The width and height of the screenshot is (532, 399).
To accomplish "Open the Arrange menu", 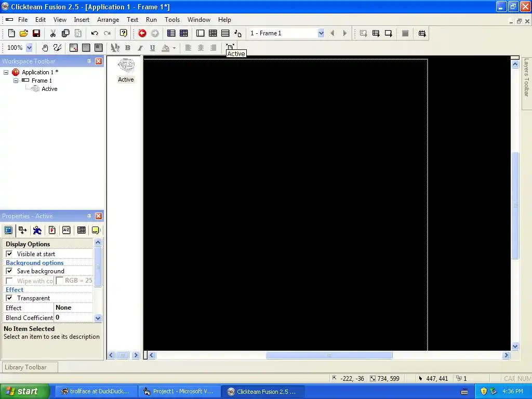I will (x=108, y=20).
